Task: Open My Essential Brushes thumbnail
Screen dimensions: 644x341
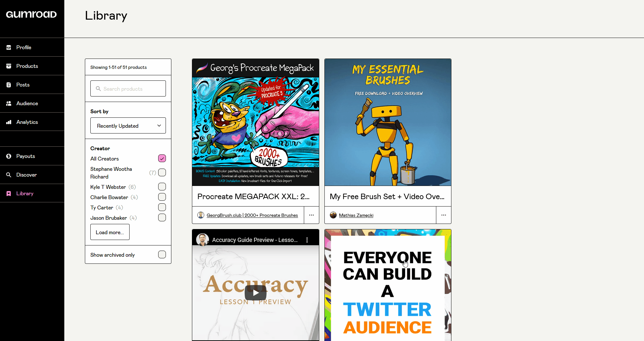Action: (x=388, y=122)
